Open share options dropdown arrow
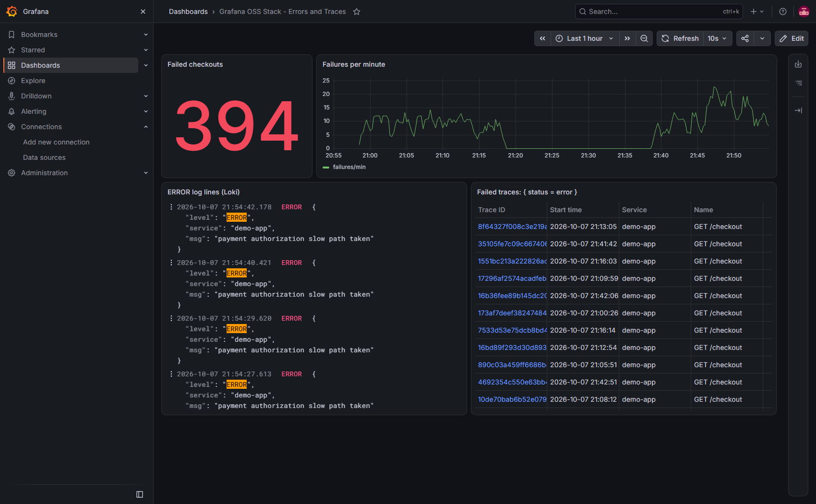This screenshot has width=816, height=504. pos(762,38)
